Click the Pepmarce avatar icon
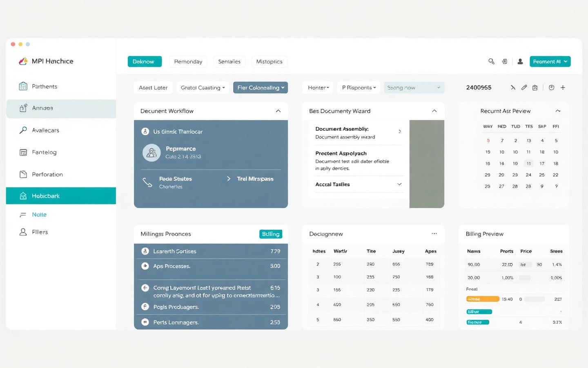Screen dimensions: 588x368 pos(151,153)
